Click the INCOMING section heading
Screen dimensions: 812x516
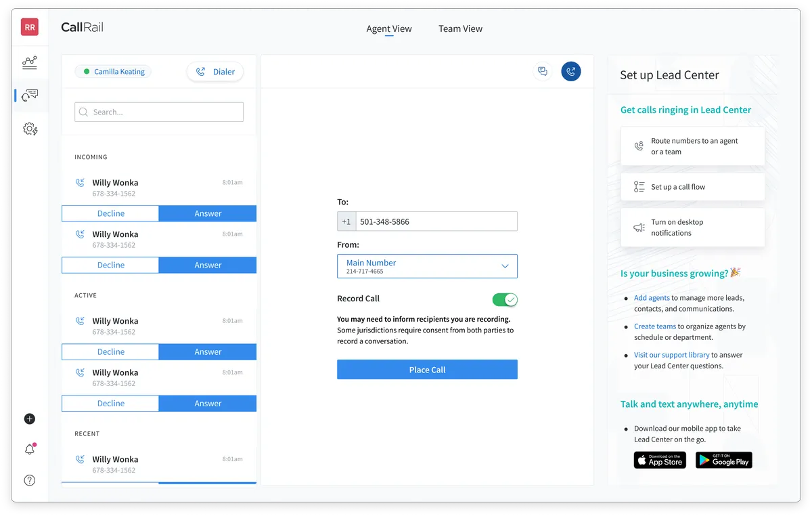point(91,157)
